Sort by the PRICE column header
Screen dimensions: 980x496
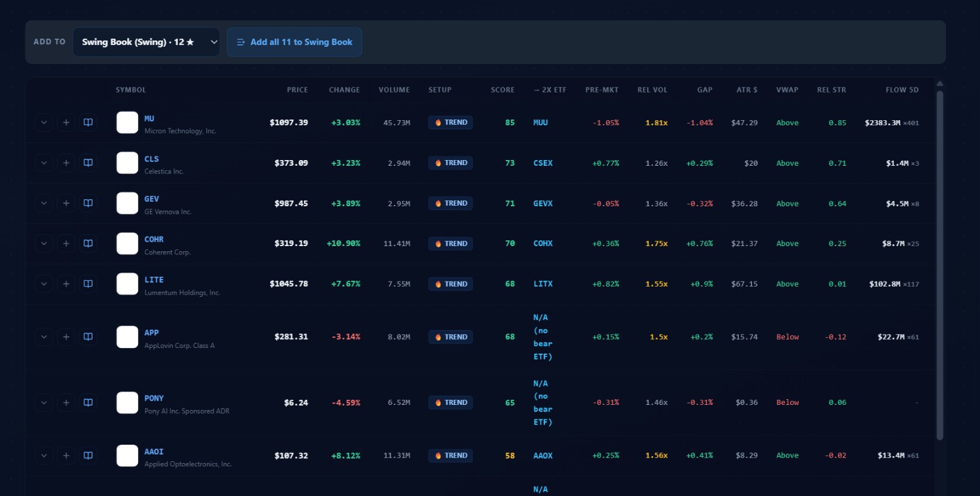tap(298, 90)
